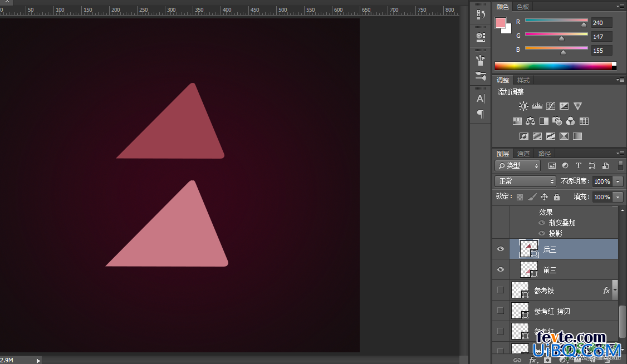Hide the 渐变叠加 effect

coord(542,223)
